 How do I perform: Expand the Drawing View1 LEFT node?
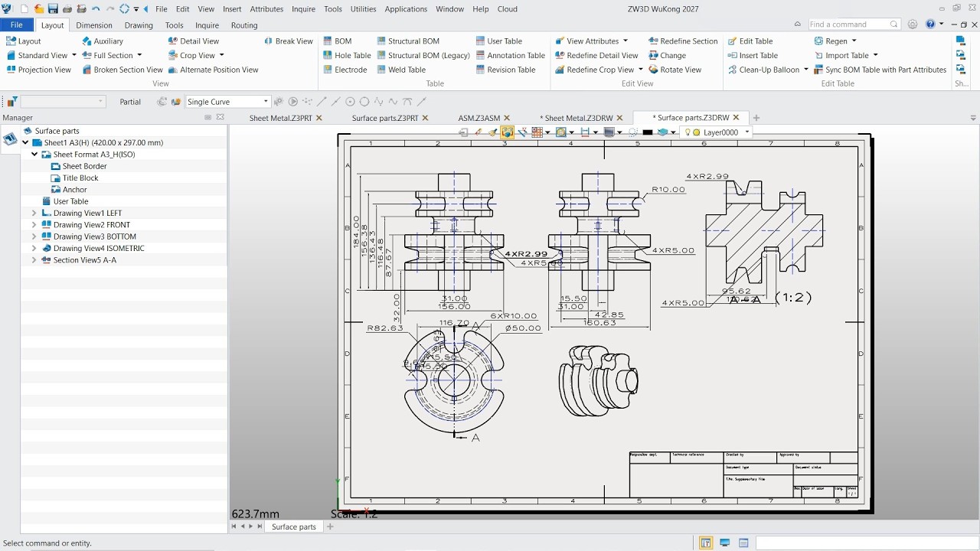click(x=34, y=214)
